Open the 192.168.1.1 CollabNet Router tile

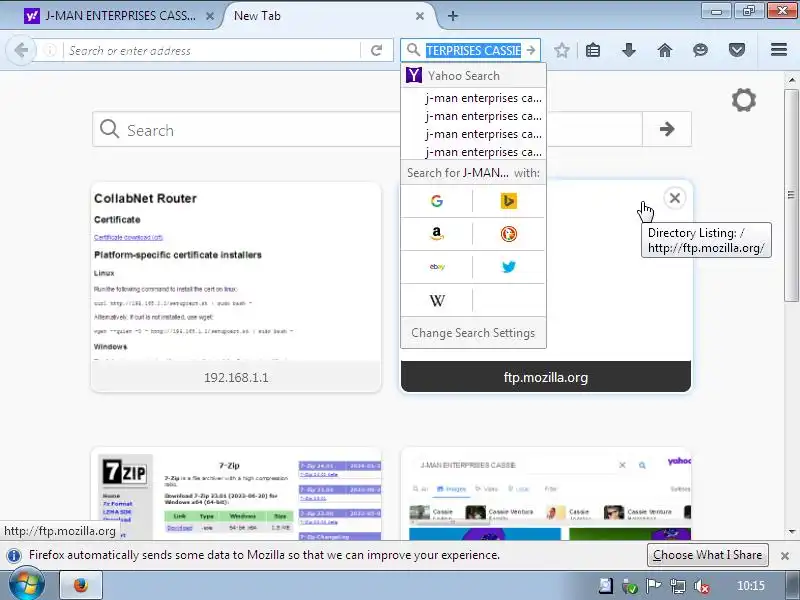pyautogui.click(x=236, y=287)
